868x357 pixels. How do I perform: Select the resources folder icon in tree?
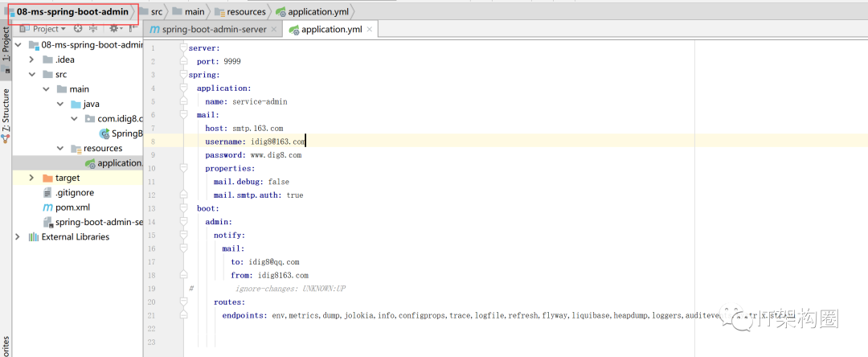click(x=76, y=148)
